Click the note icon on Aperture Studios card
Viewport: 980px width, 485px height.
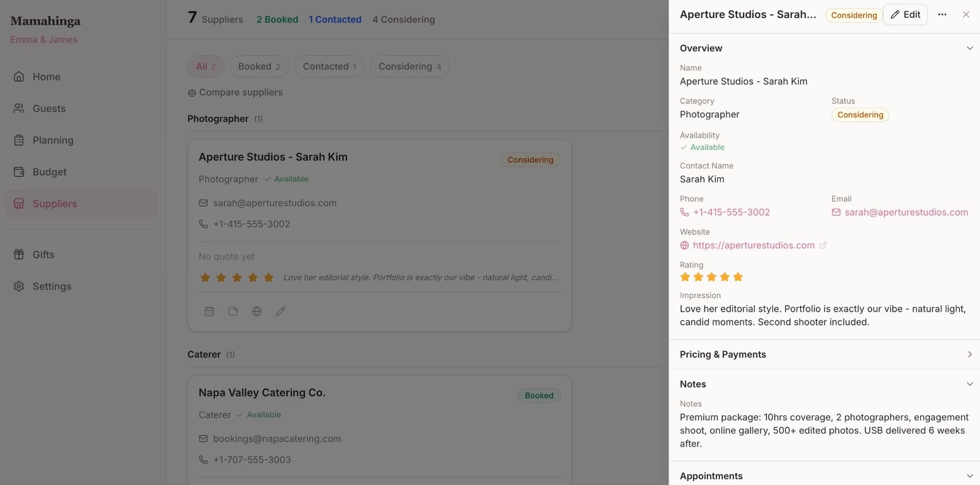coord(233,311)
